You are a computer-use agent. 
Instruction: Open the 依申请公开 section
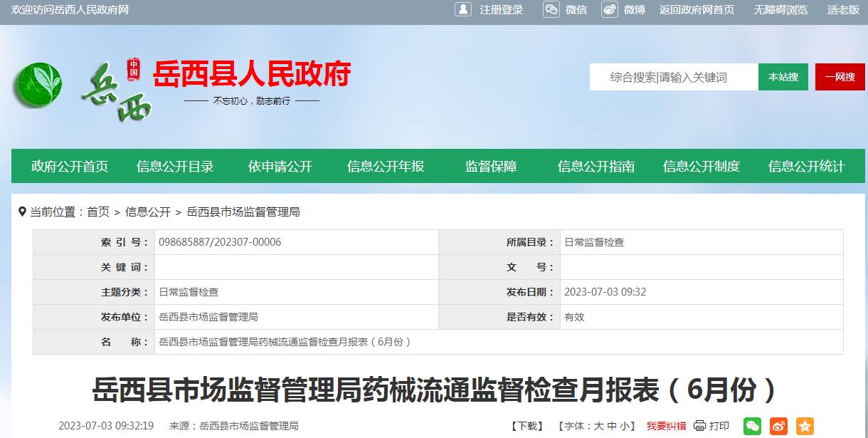(x=280, y=166)
